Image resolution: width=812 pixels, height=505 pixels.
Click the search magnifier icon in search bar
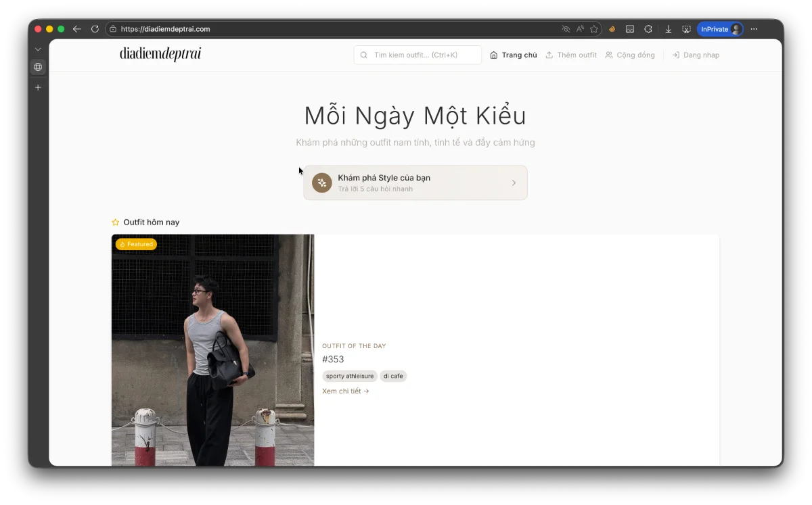coord(364,55)
